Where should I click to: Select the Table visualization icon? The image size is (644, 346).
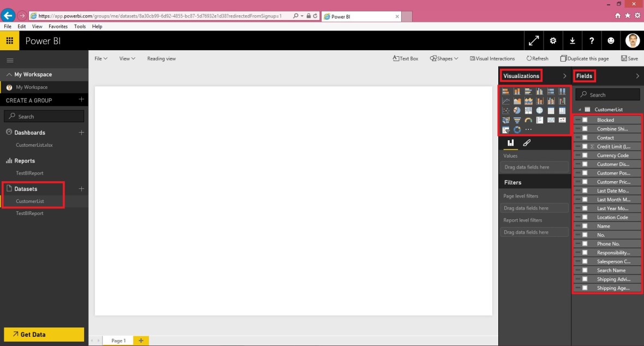(551, 110)
